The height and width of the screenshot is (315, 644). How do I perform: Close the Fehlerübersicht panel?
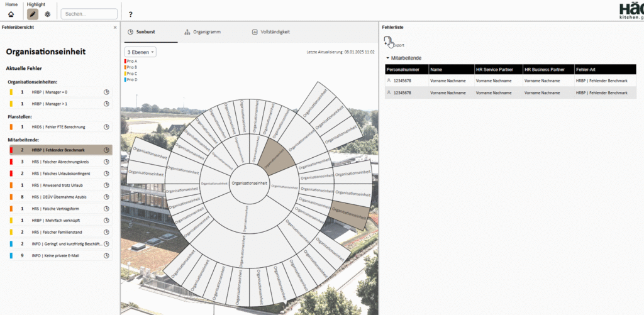coord(114,28)
